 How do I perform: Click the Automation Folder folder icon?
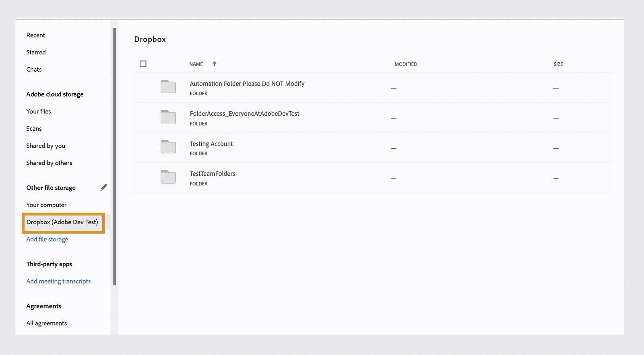point(168,87)
